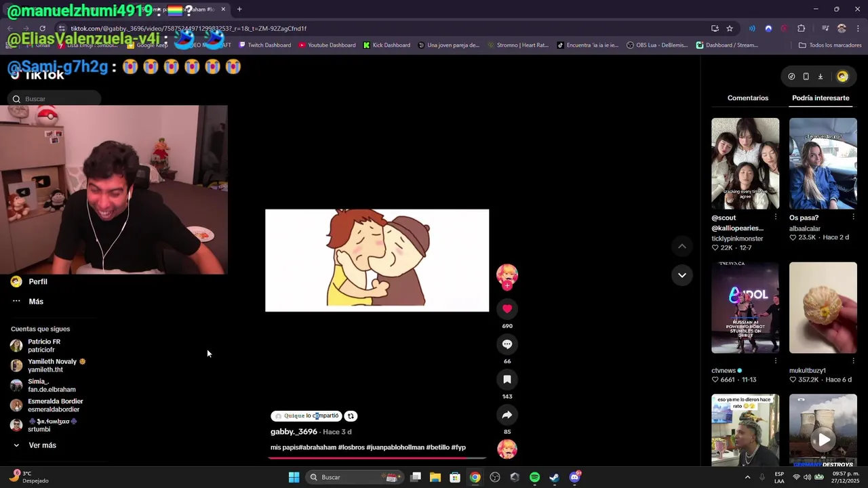Image resolution: width=868 pixels, height=488 pixels.
Task: Open Perfil in the TikTok sidebar
Action: (x=30, y=281)
